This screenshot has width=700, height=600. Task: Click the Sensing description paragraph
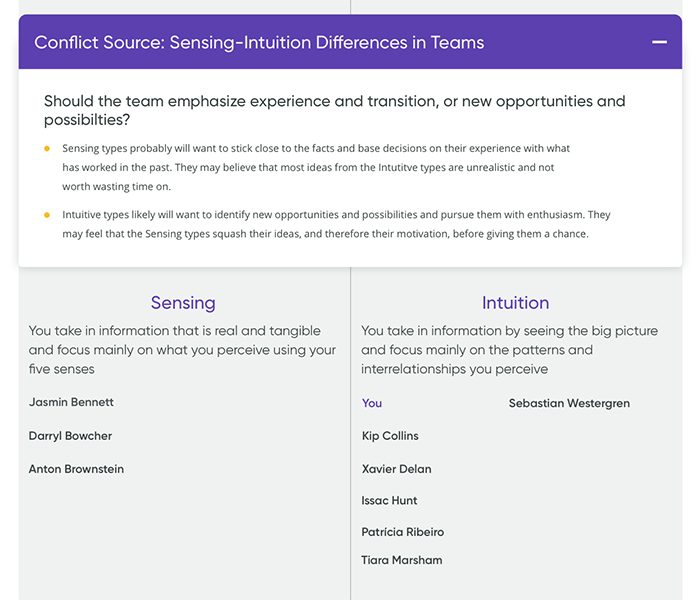point(182,350)
